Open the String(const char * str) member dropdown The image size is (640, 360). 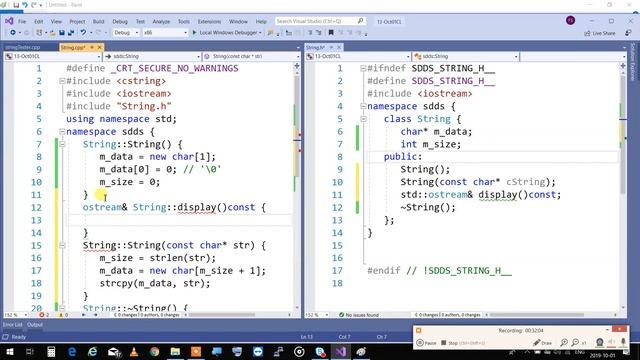(251, 56)
